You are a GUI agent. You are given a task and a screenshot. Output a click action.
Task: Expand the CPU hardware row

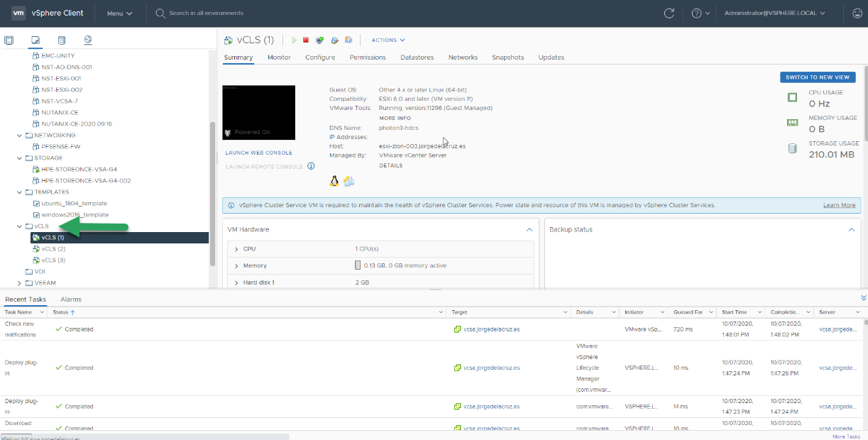tap(236, 249)
